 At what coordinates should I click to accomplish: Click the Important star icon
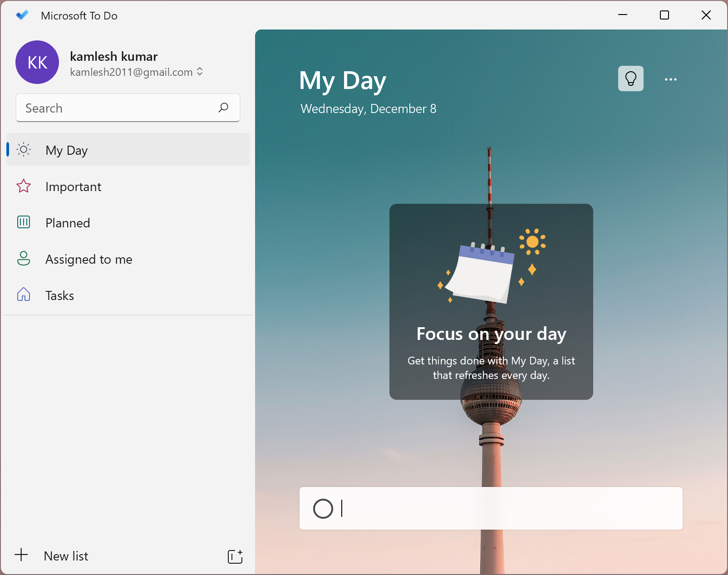click(24, 186)
